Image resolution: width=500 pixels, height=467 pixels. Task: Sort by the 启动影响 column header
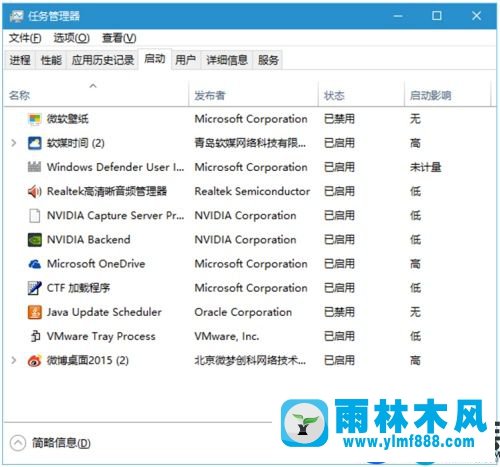point(448,94)
